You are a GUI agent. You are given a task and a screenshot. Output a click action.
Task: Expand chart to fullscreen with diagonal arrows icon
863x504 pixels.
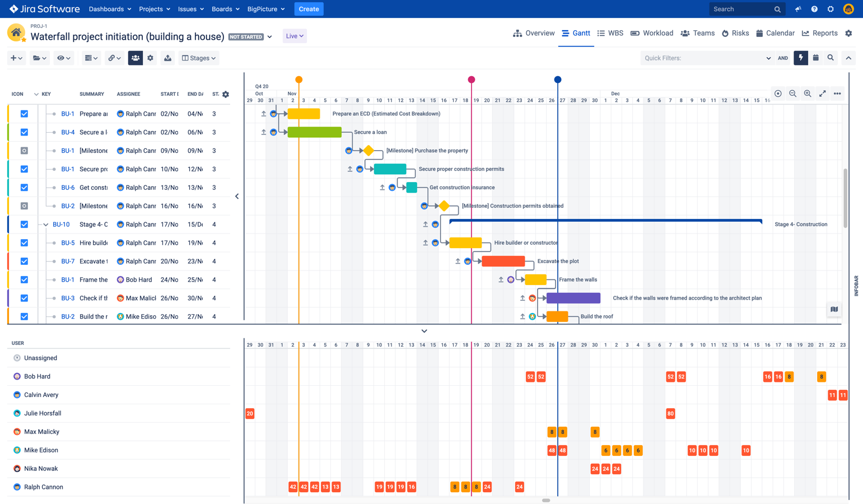point(823,94)
